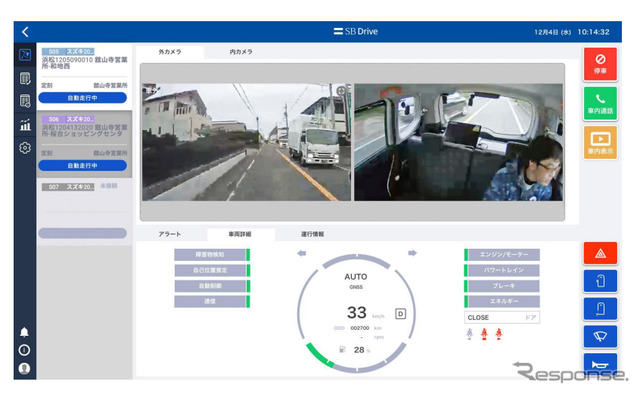The width and height of the screenshot is (640, 394).
Task: Click the 通信 status bar
Action: tap(212, 301)
